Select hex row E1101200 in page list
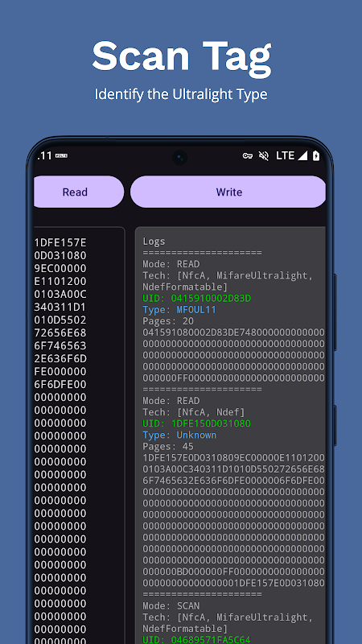The width and height of the screenshot is (362, 644). (60, 281)
